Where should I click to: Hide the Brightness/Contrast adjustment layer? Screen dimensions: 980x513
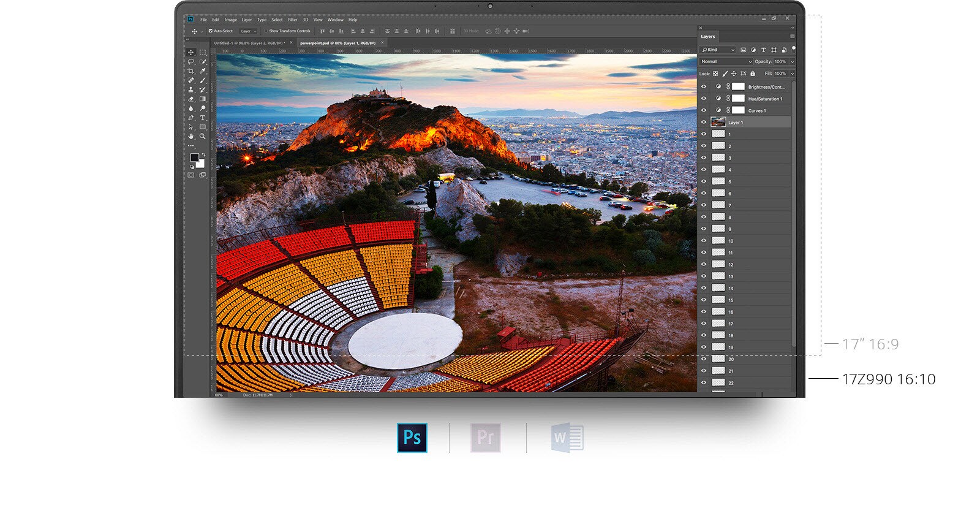coord(703,86)
